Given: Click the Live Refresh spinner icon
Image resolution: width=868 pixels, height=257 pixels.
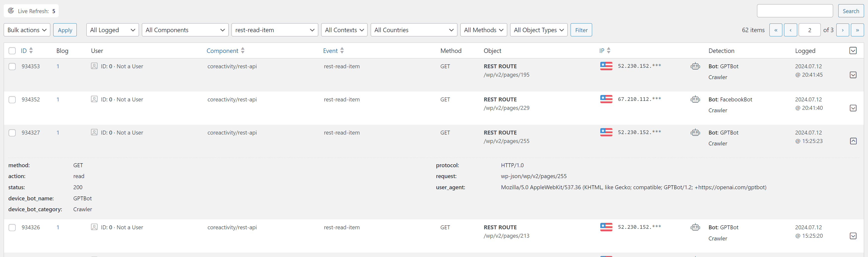Looking at the screenshot, I should coord(11,11).
